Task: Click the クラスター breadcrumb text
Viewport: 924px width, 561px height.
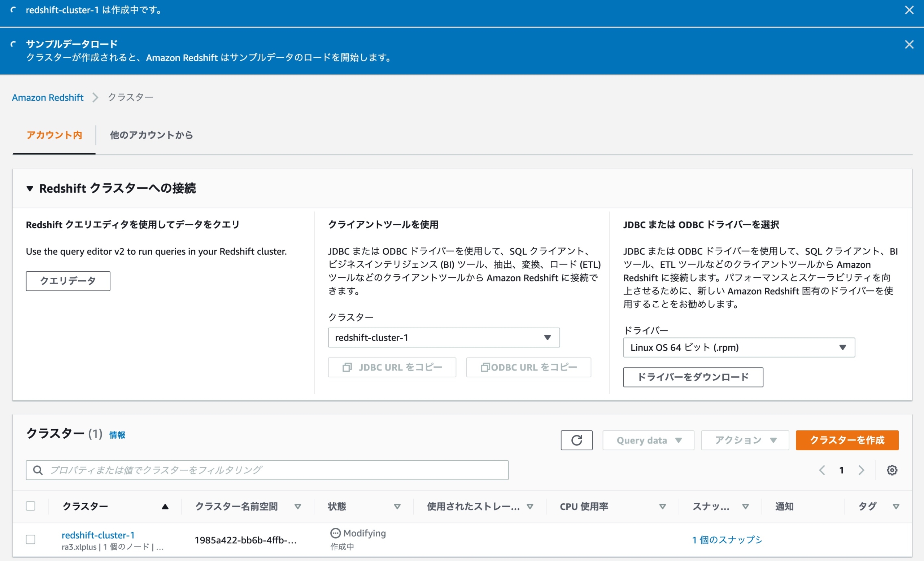Action: click(131, 97)
